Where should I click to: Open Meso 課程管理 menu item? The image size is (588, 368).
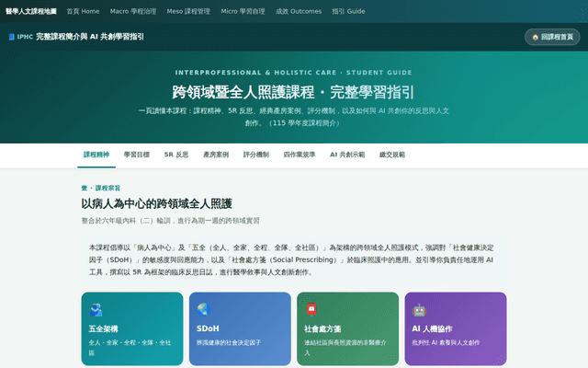pyautogui.click(x=188, y=11)
